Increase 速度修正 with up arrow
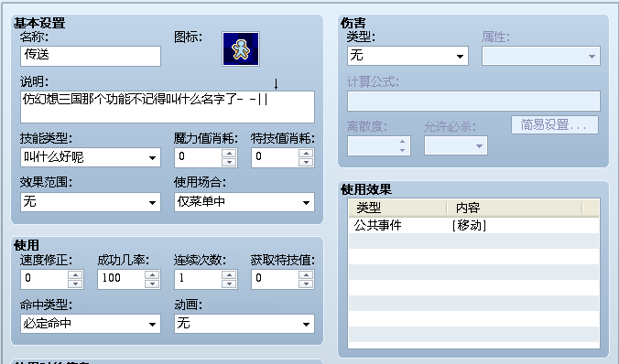This screenshot has height=364, width=619. [x=75, y=275]
